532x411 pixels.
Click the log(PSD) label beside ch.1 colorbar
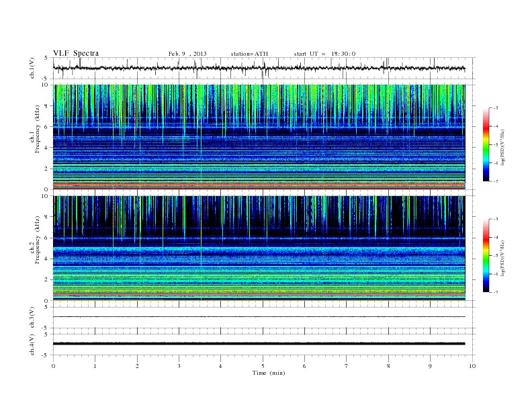(x=503, y=147)
